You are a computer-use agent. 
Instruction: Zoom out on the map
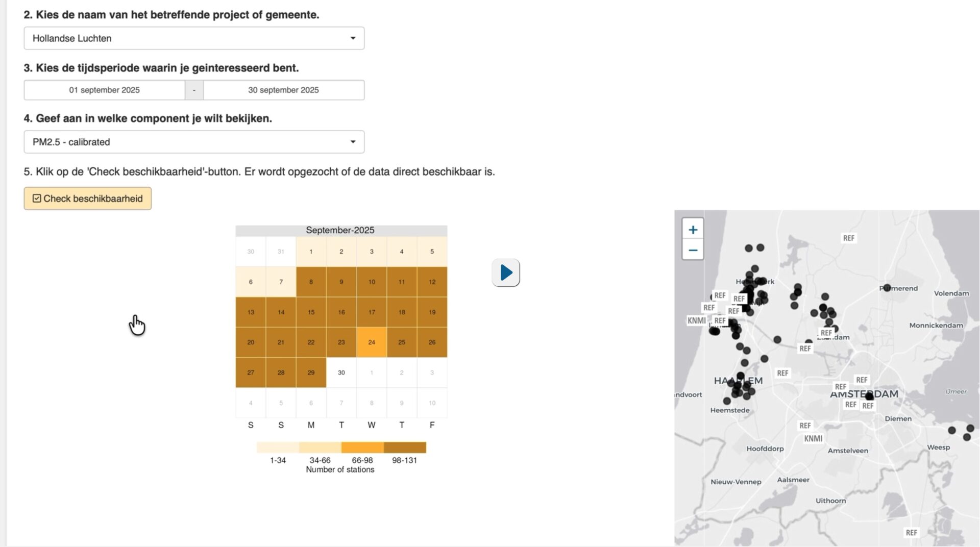point(693,250)
